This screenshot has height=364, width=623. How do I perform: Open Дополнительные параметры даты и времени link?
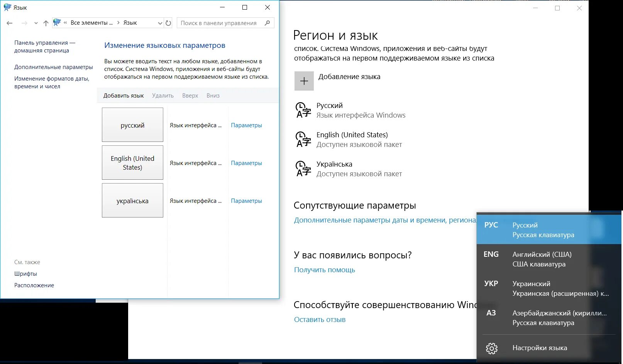[x=385, y=220]
